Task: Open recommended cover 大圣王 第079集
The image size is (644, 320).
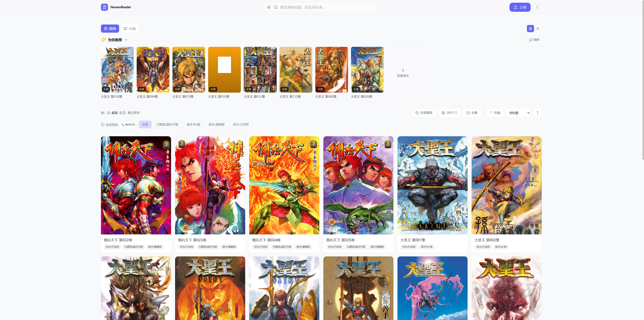Action: [189, 70]
